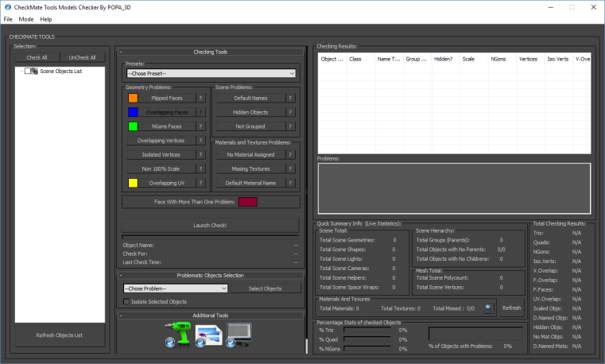Viewport: 605px width, 364px height.
Task: Pick the green NGons Faces color swatch
Action: click(133, 126)
